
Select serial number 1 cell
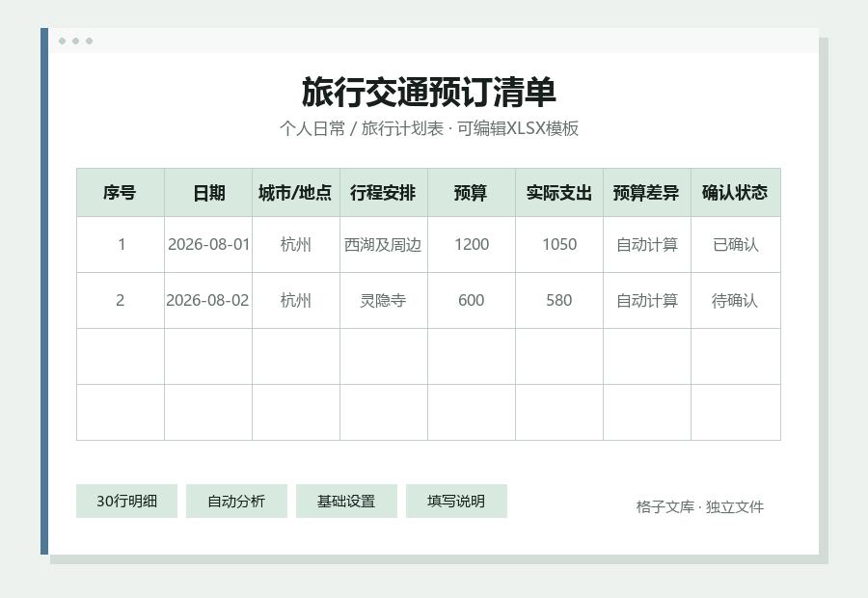121,245
